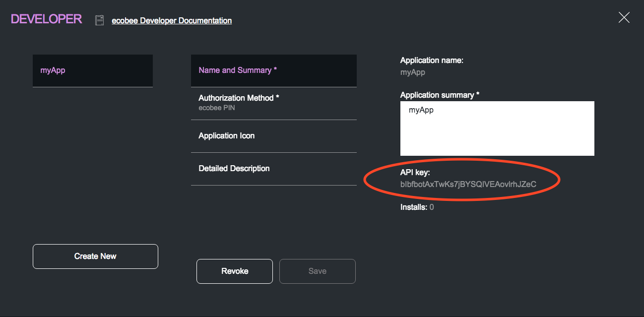Click the Installs: 0 count
Screen dimensions: 644x317
point(417,207)
